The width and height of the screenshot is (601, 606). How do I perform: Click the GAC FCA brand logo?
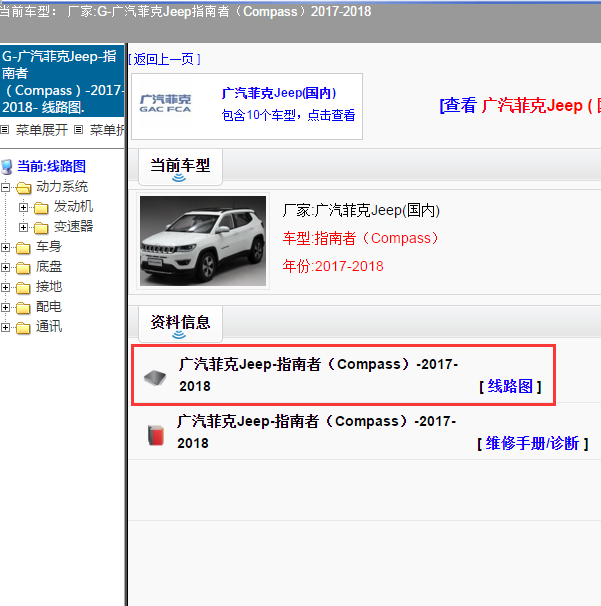pyautogui.click(x=165, y=103)
